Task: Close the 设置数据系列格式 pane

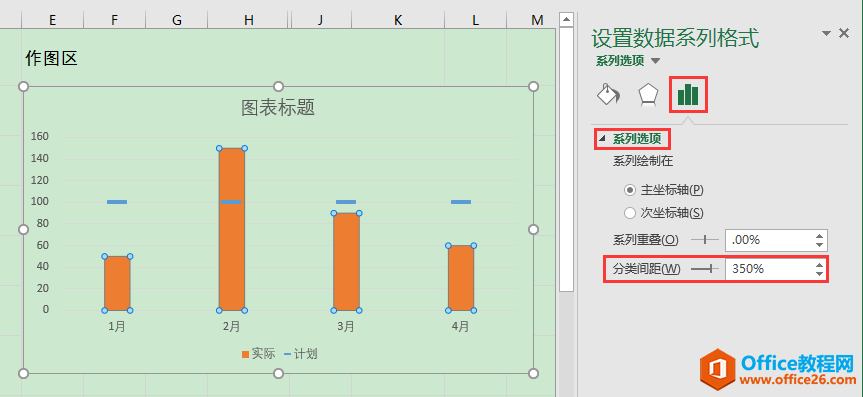Action: click(x=844, y=34)
